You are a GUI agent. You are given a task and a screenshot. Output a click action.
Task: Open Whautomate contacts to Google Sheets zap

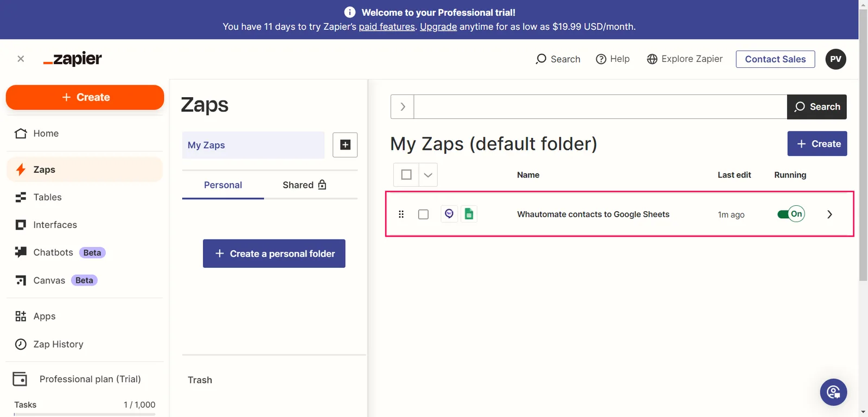[593, 214]
